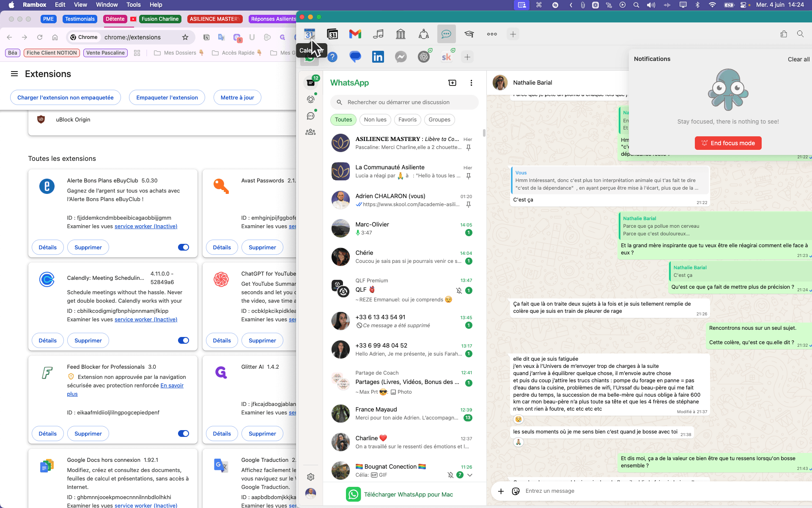Open WhatsApp settings gear
812x508 pixels.
click(x=311, y=477)
